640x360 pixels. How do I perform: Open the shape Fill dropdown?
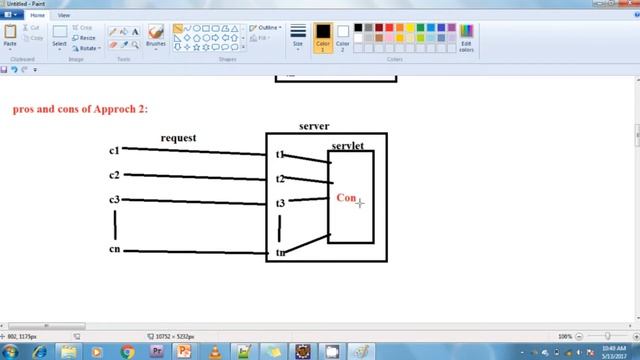coord(260,38)
